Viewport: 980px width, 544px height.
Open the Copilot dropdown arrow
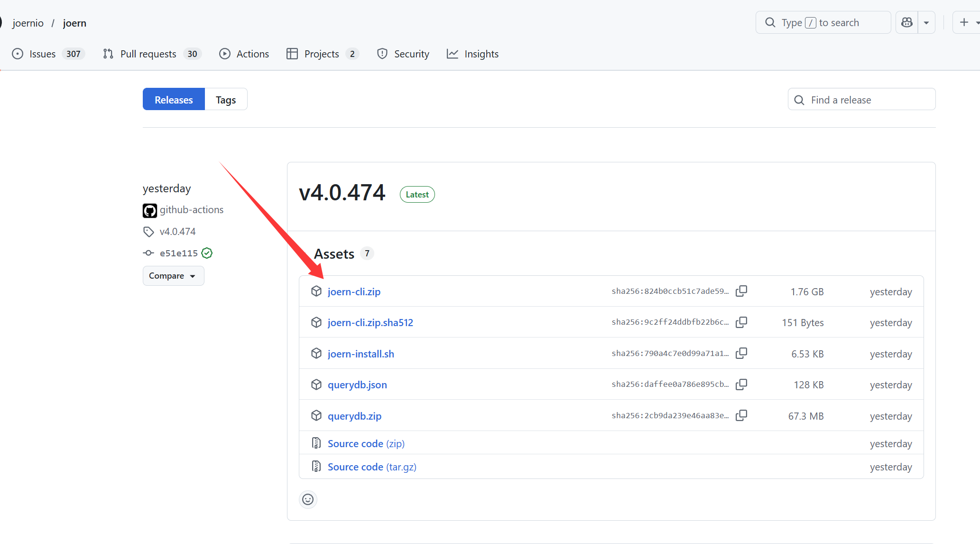pyautogui.click(x=926, y=22)
